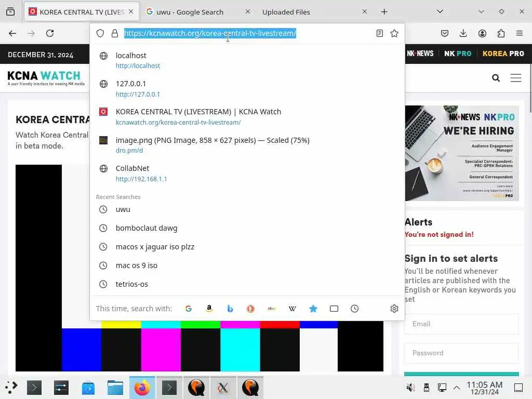Unmute audio from the system tray

click(410, 388)
